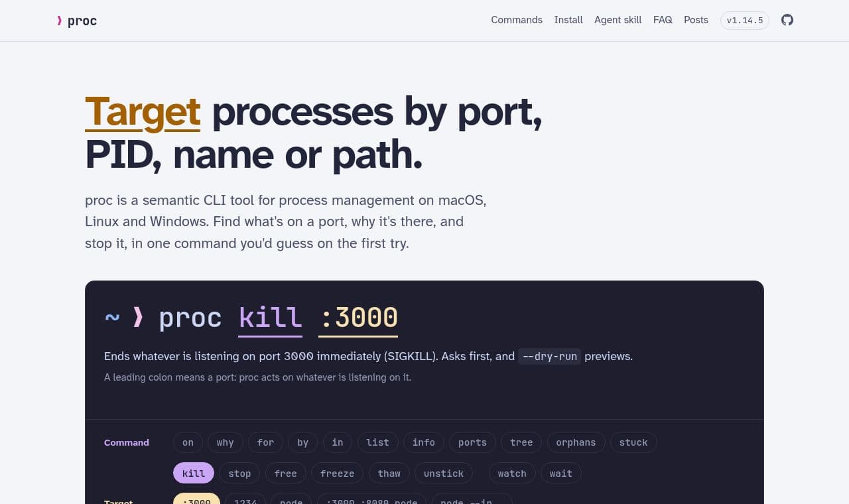Select the 'wait' command chip

560,473
